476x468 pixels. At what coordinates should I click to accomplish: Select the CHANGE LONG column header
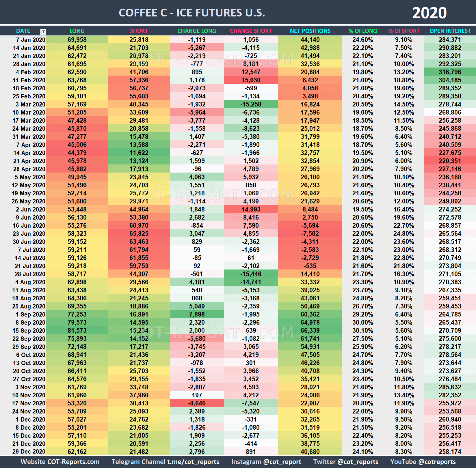(x=196, y=31)
